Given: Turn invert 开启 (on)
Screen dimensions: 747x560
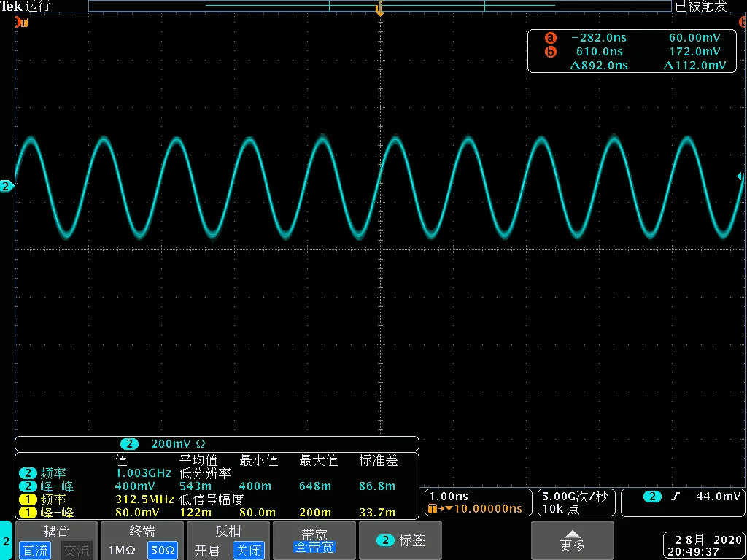Looking at the screenshot, I should pyautogui.click(x=208, y=551).
